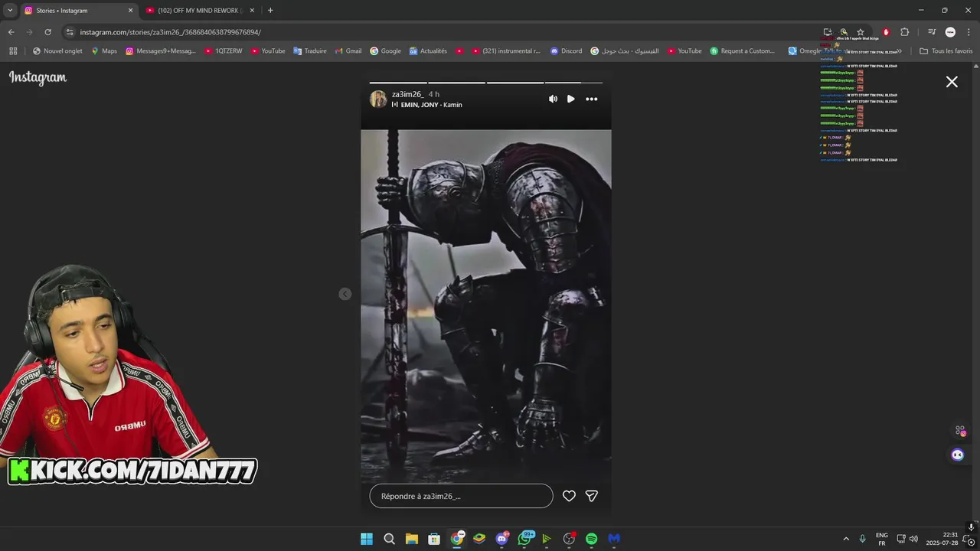This screenshot has width=980, height=551.
Task: Open Spotify from the taskbar
Action: click(x=592, y=539)
